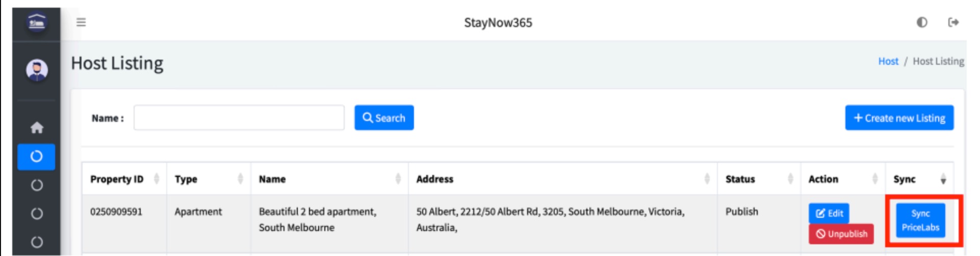Click the StayNow365 logo icon in sidebar
The width and height of the screenshot is (980, 256).
coord(37,23)
